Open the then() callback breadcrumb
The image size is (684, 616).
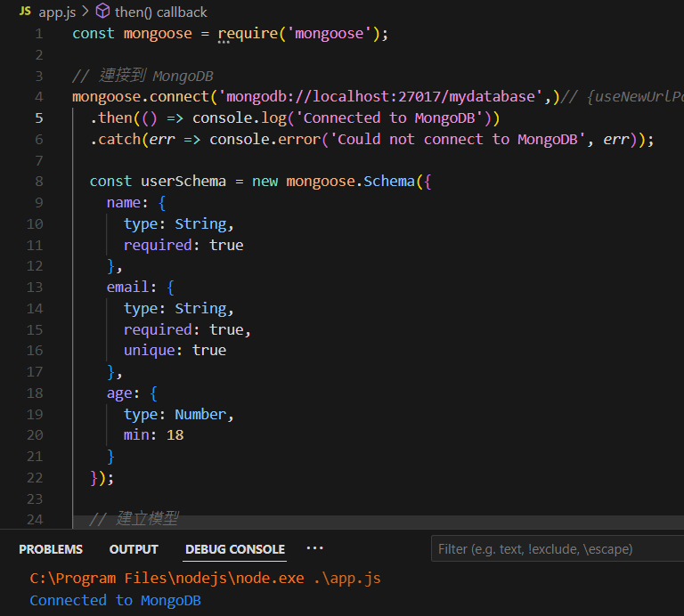[160, 12]
